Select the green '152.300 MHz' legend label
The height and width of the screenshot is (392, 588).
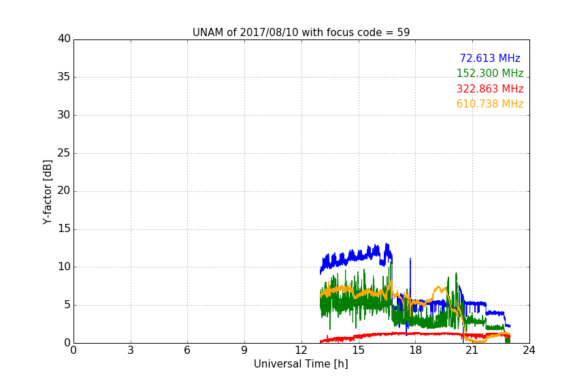click(x=490, y=73)
